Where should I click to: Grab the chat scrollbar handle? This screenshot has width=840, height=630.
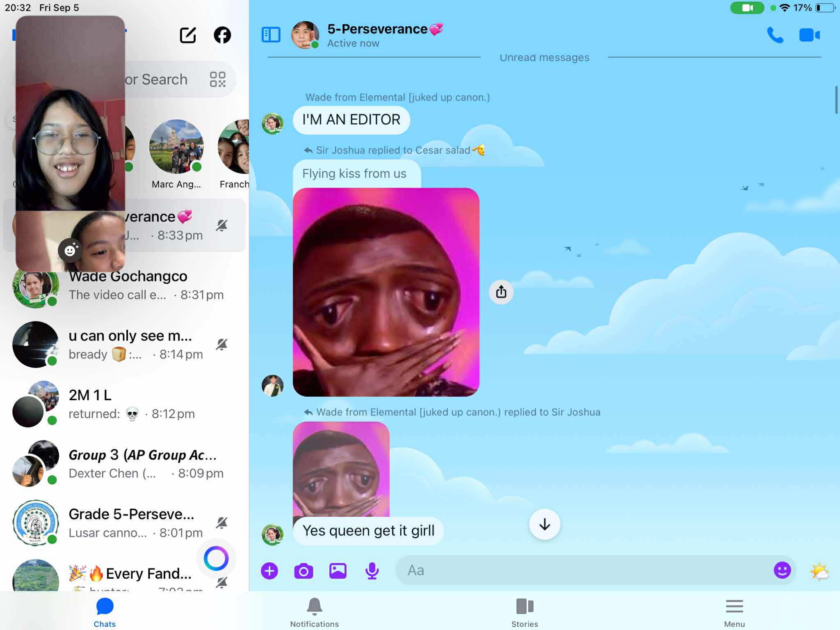tap(836, 100)
